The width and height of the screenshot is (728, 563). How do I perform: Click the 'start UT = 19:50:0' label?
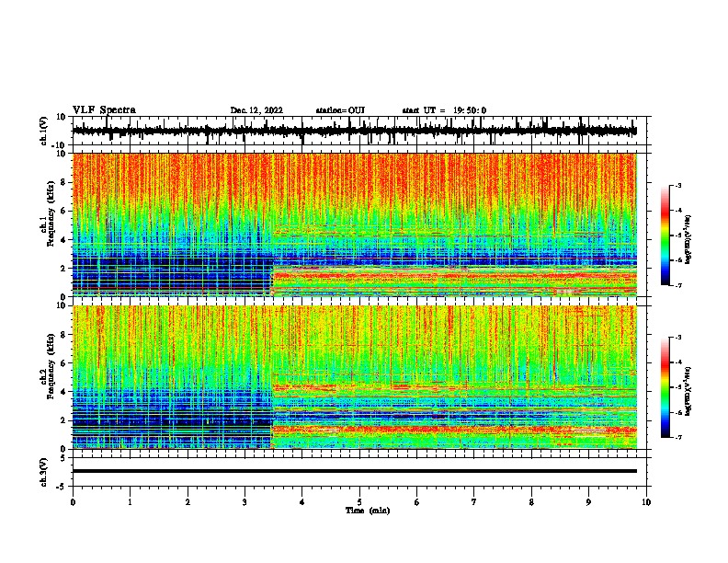[x=444, y=110]
